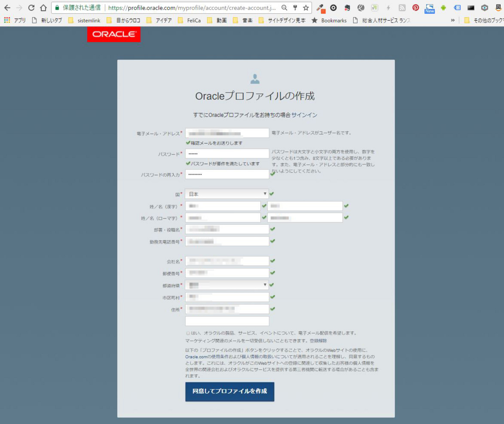Click the eyedropper extension icon
504x424 pixels.
(x=321, y=8)
